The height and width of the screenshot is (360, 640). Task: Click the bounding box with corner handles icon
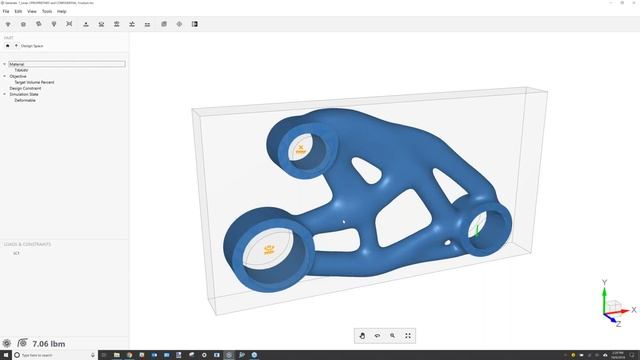pos(69,24)
